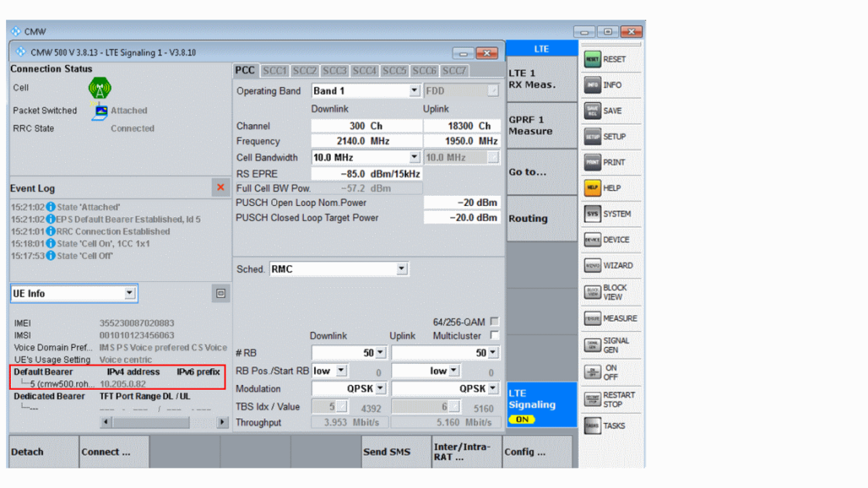This screenshot has width=868, height=488.
Task: Enable the Multicluster checkbox
Action: 494,335
